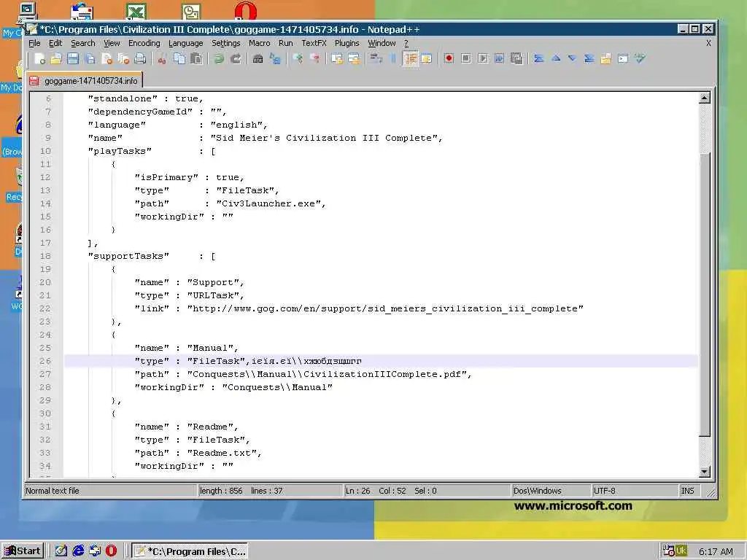Open the Windows Start button

pyautogui.click(x=23, y=551)
